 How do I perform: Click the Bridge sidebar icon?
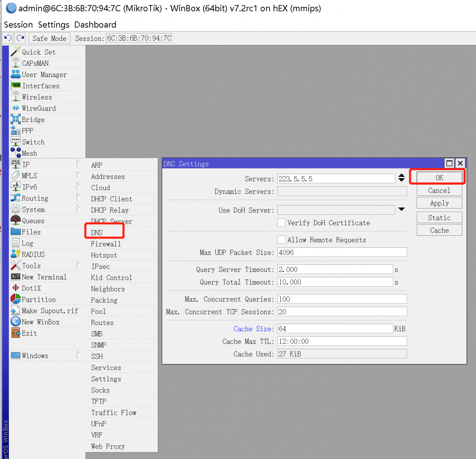click(x=16, y=119)
